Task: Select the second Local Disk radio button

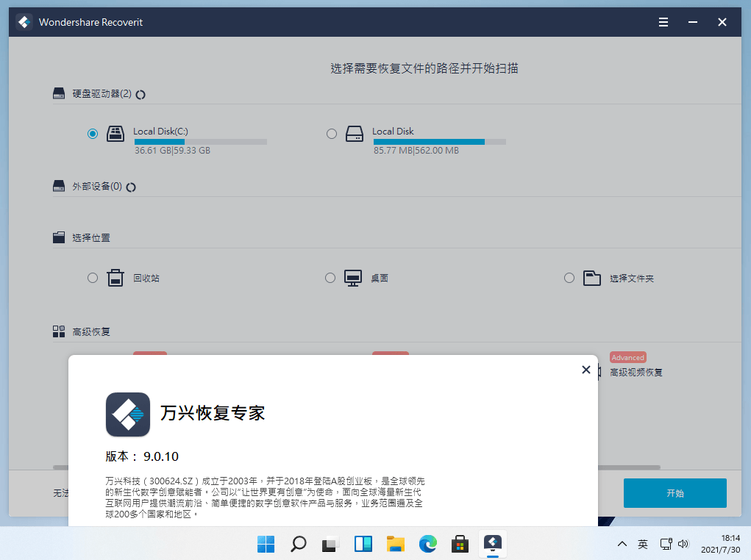Action: tap(332, 134)
